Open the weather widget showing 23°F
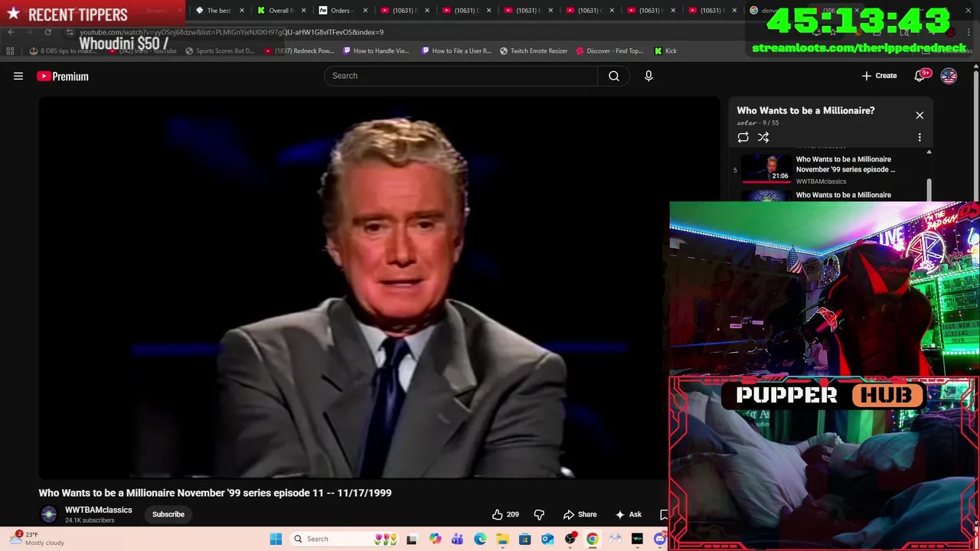 point(37,539)
